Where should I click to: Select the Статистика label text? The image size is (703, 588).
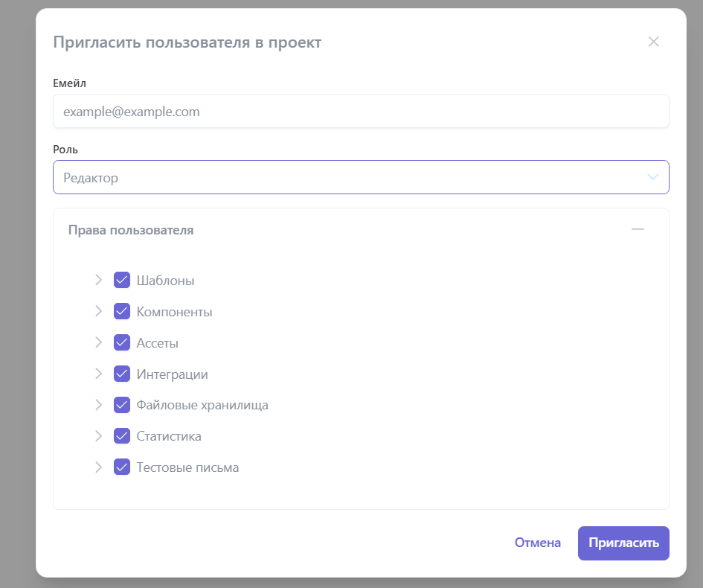(169, 436)
